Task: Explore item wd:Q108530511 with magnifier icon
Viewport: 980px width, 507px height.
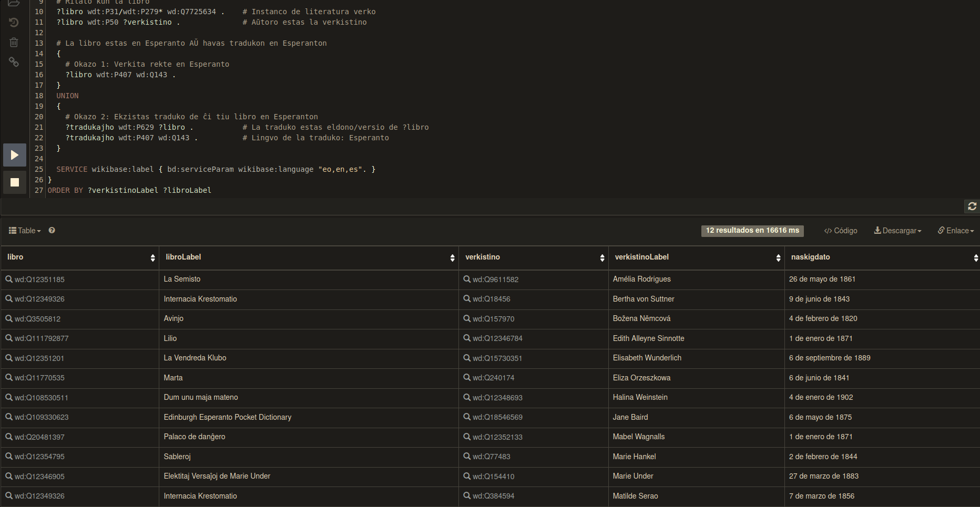Action: (9, 397)
